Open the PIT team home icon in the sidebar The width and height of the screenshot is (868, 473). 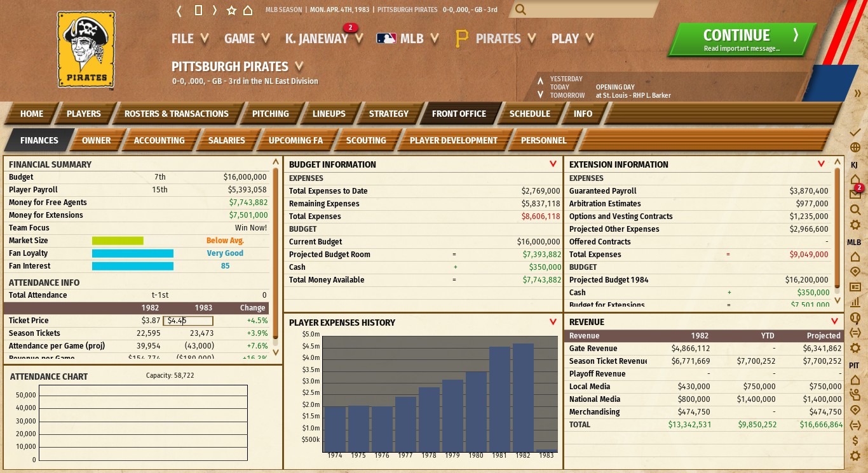pyautogui.click(x=855, y=380)
